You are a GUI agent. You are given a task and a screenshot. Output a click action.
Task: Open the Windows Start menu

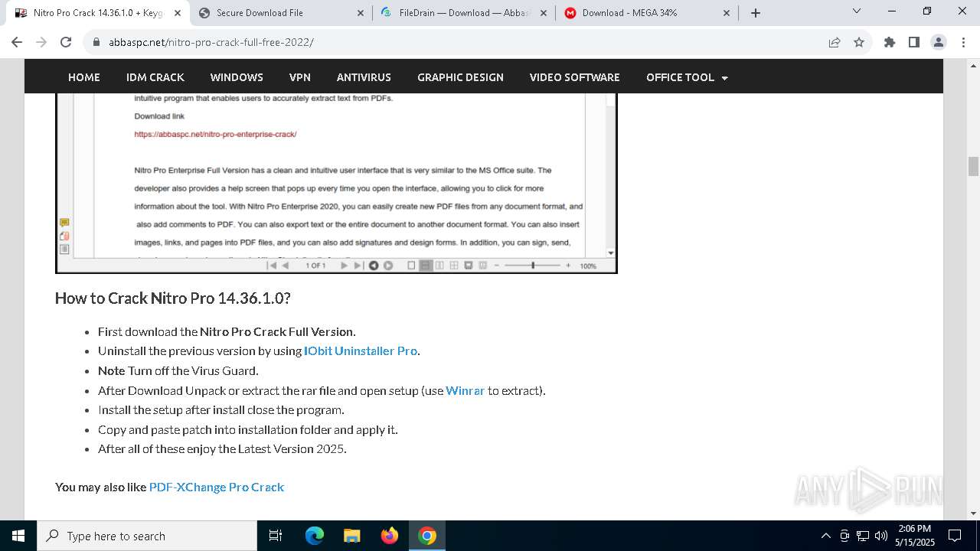(x=18, y=536)
